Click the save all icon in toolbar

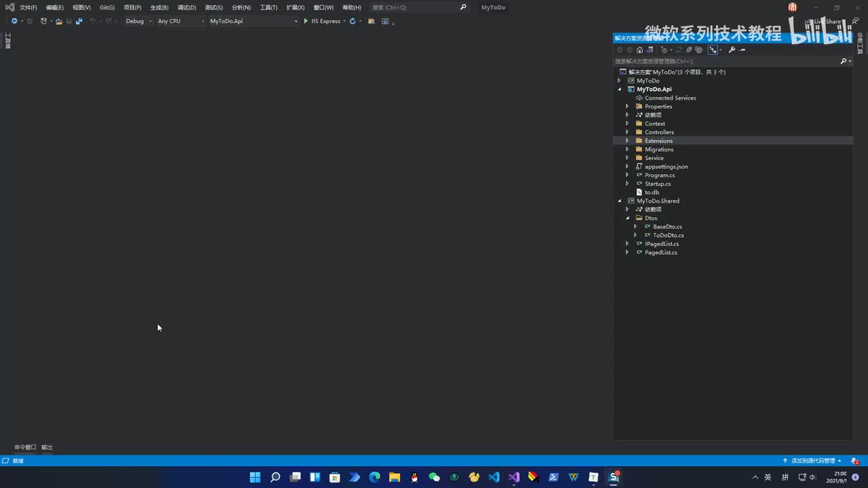tap(79, 21)
